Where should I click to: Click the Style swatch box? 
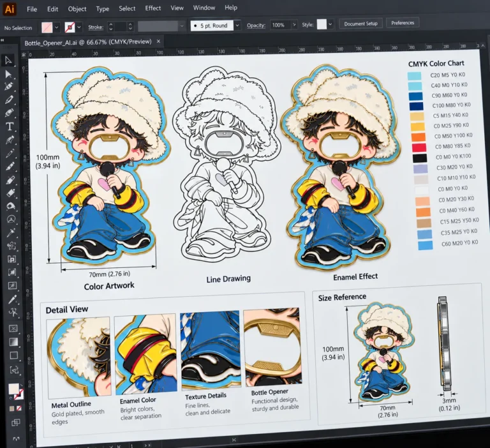(x=322, y=24)
